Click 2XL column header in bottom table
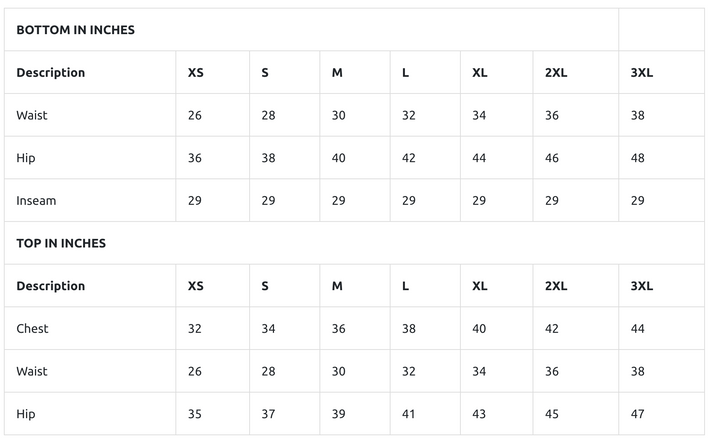710x443 pixels. pyautogui.click(x=556, y=73)
